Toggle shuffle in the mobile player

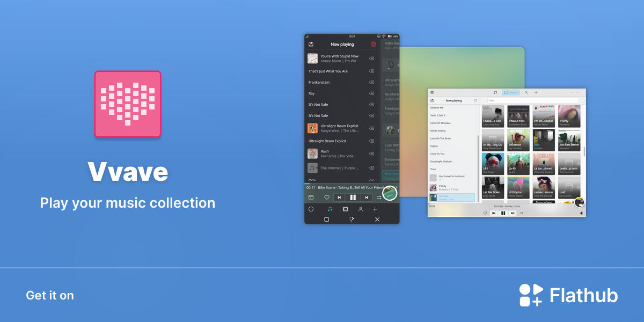pyautogui.click(x=379, y=197)
